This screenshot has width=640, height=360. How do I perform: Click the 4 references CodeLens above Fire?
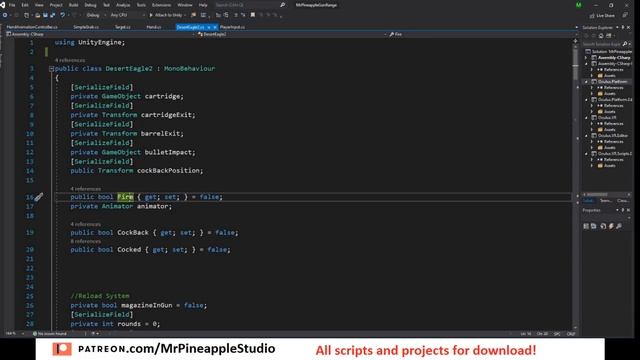(x=85, y=189)
